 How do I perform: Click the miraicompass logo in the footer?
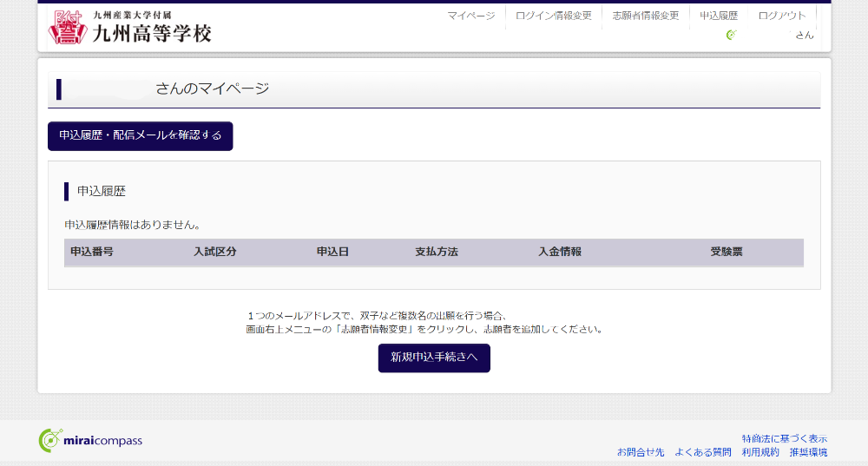90,441
